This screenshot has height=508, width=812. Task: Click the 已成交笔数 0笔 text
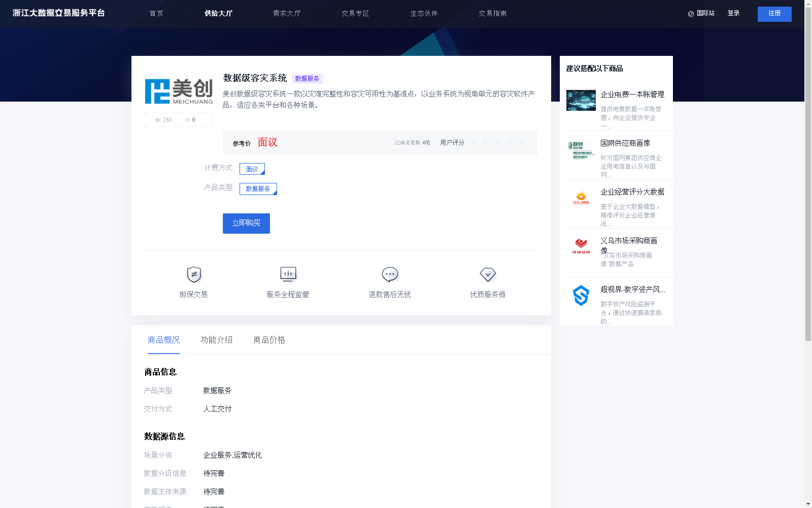tap(413, 143)
